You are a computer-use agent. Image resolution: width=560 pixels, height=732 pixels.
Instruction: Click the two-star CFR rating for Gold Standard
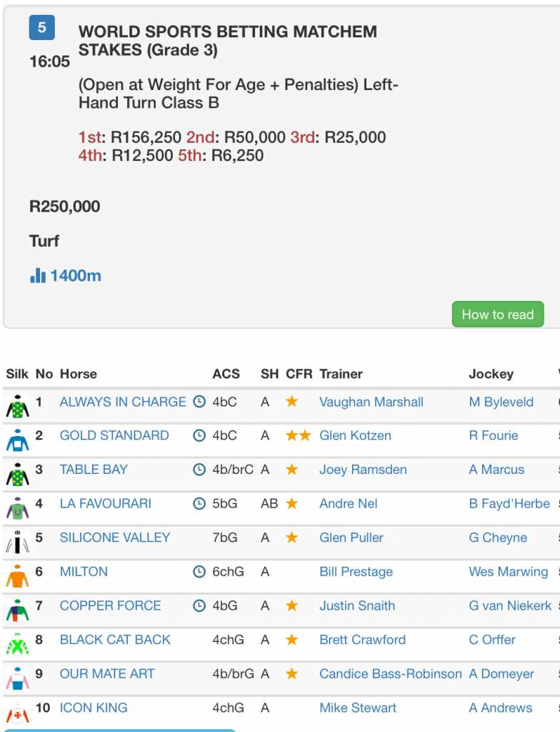click(298, 435)
